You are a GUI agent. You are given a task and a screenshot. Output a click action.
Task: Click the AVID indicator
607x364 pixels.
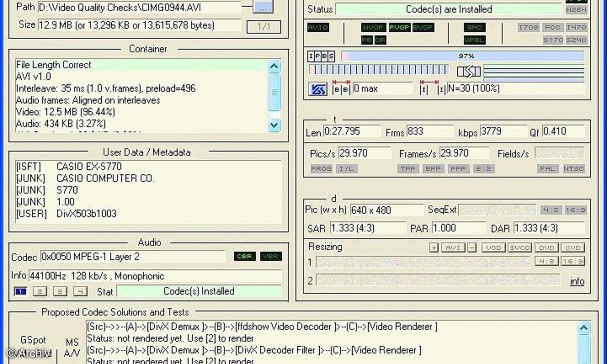tap(318, 27)
